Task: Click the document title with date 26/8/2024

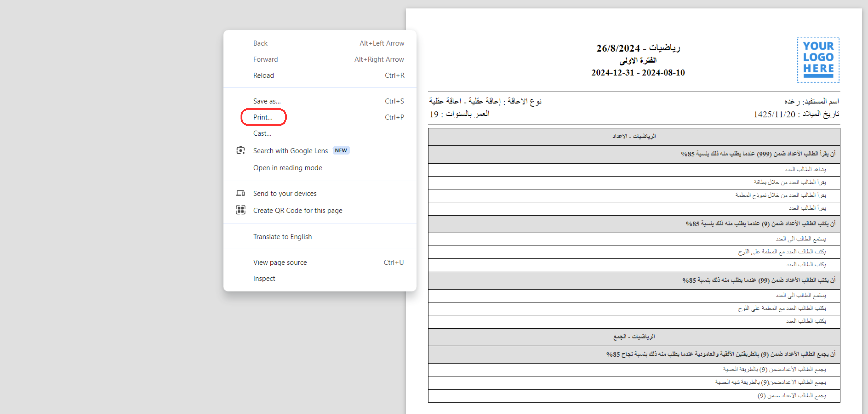Action: tap(638, 48)
